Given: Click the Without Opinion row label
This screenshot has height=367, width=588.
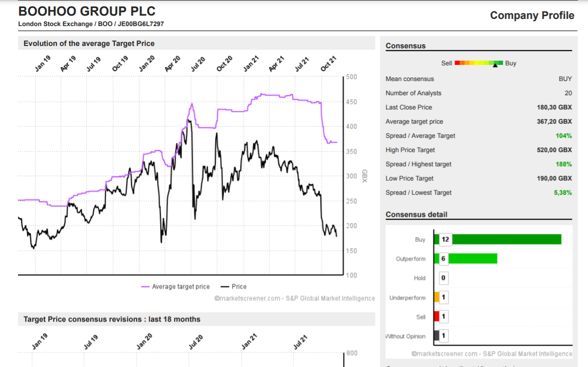Looking at the screenshot, I should pyautogui.click(x=406, y=337).
